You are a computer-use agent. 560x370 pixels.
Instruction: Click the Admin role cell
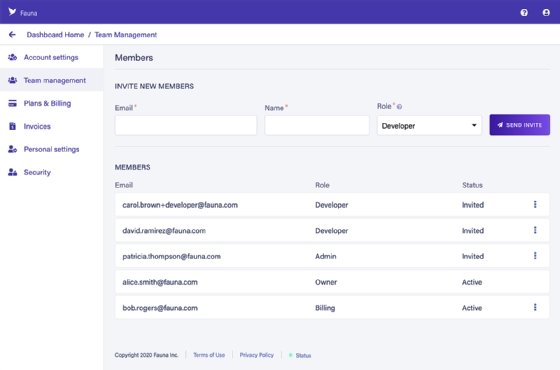coord(325,256)
